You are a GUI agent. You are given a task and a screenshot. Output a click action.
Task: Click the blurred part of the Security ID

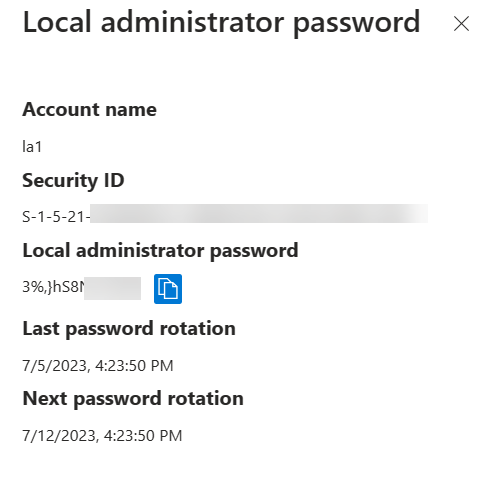point(259,214)
